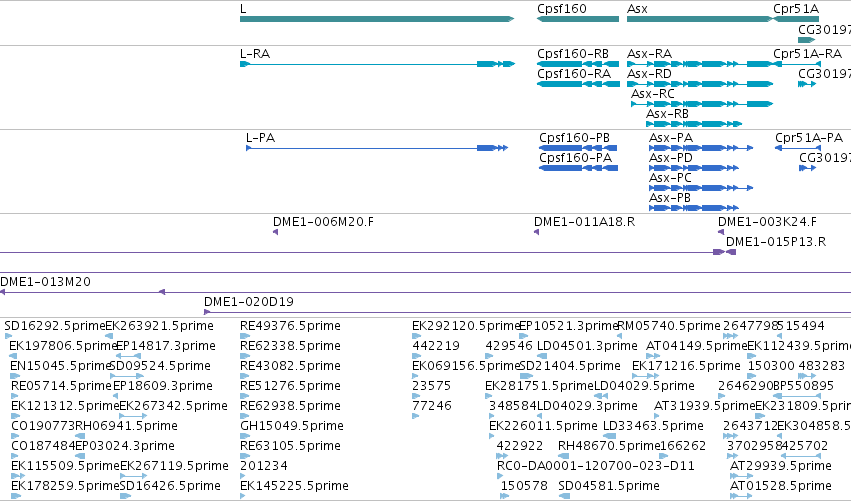The image size is (851, 501).
Task: Select the Asx-RA transcript label
Action: 649,54
